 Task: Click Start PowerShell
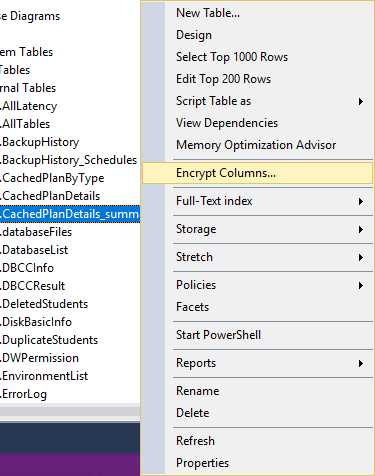[x=218, y=335]
